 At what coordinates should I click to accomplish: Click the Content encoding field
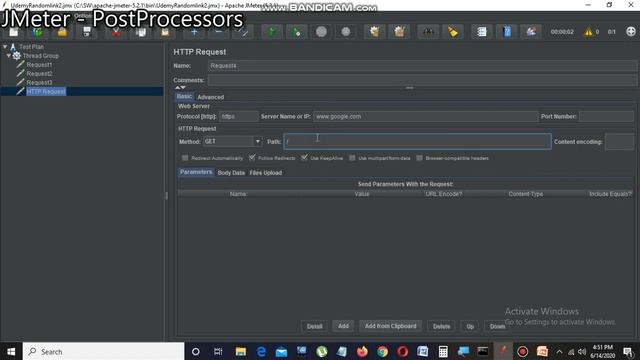(x=619, y=142)
